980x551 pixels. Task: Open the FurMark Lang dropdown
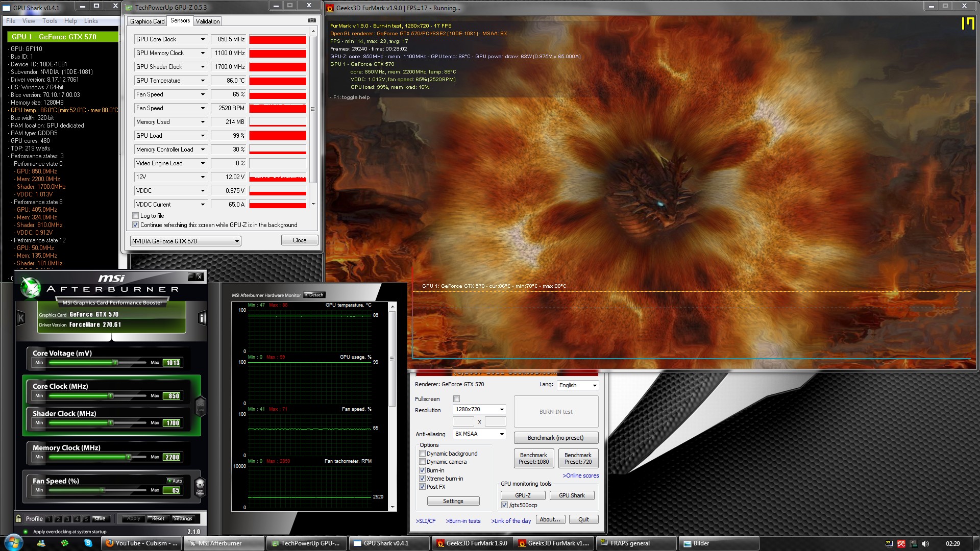click(x=577, y=385)
